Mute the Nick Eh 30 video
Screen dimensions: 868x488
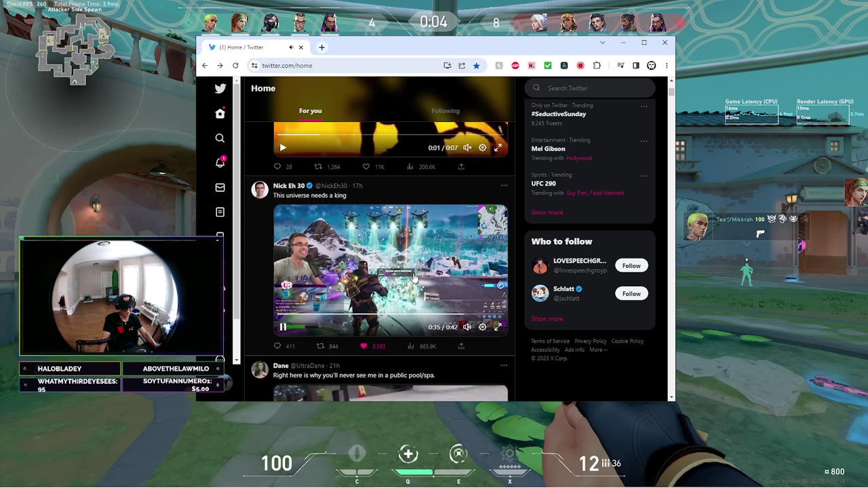coord(467,327)
